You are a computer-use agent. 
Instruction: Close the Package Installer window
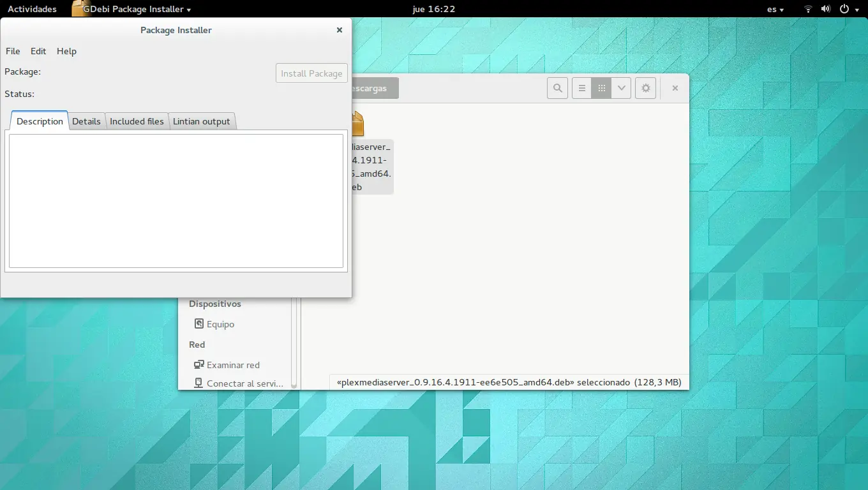point(340,30)
